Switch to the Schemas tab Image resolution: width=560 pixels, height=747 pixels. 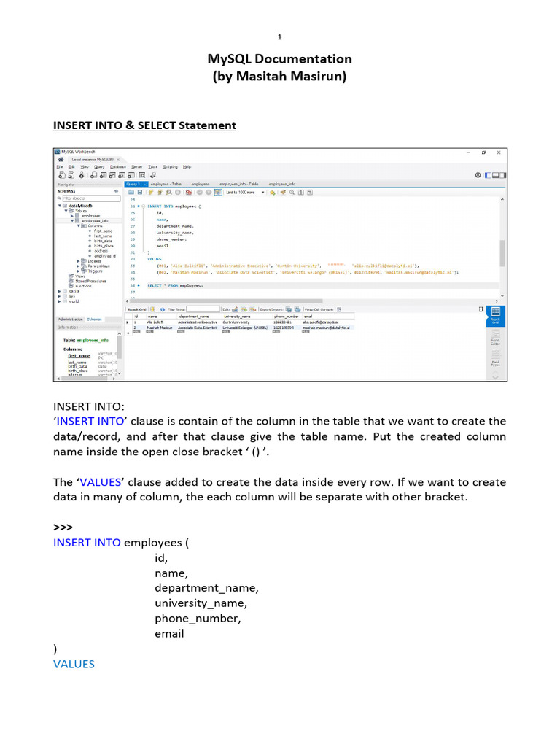click(94, 320)
